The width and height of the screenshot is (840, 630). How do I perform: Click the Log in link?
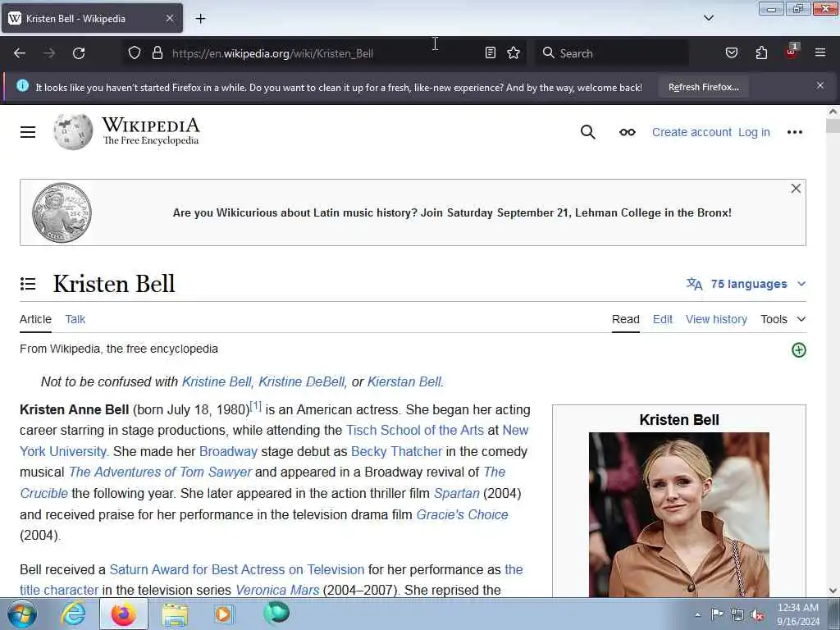[754, 132]
